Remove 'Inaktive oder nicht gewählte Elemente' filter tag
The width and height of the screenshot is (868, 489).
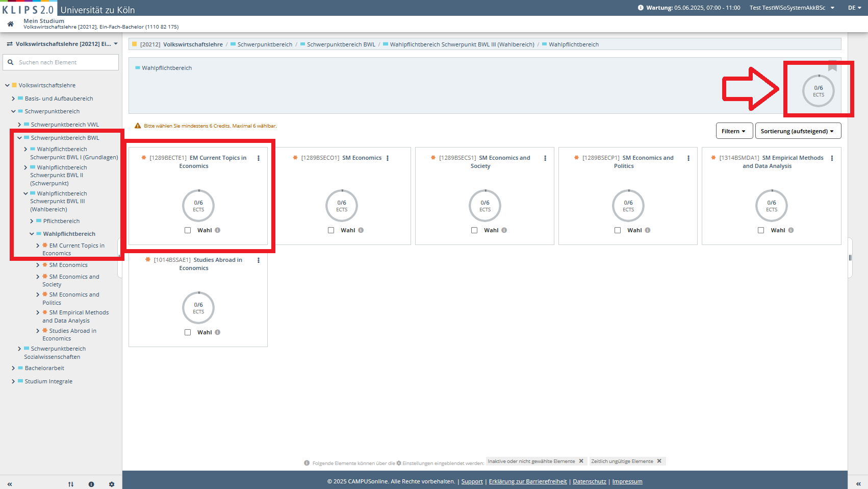tap(581, 461)
